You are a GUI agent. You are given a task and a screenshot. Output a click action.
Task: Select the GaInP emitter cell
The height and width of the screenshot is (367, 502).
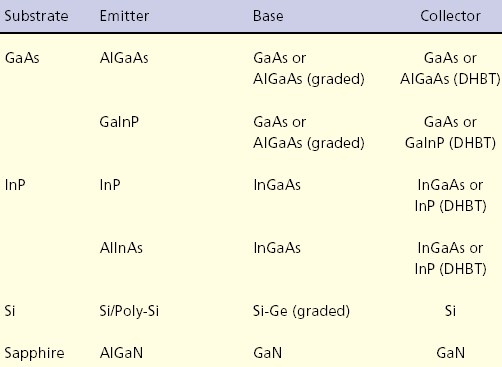point(119,122)
